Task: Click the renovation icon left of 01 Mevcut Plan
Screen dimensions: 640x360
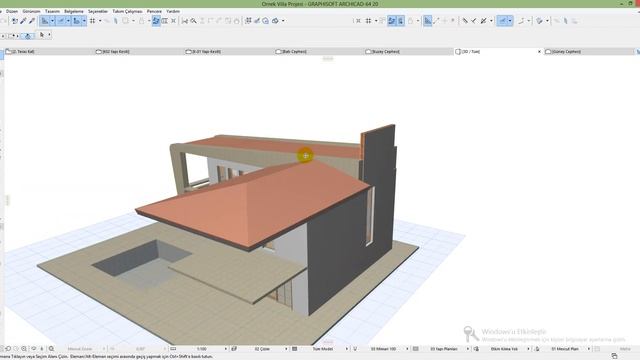Action: (537, 349)
